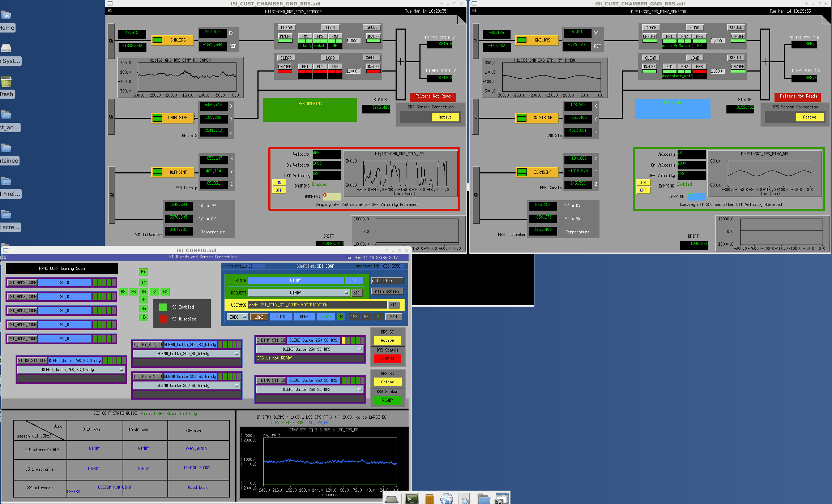Toggle Active BRS Sensor Correction in ETMX window
Screen dimensions: 832x504
[810, 117]
